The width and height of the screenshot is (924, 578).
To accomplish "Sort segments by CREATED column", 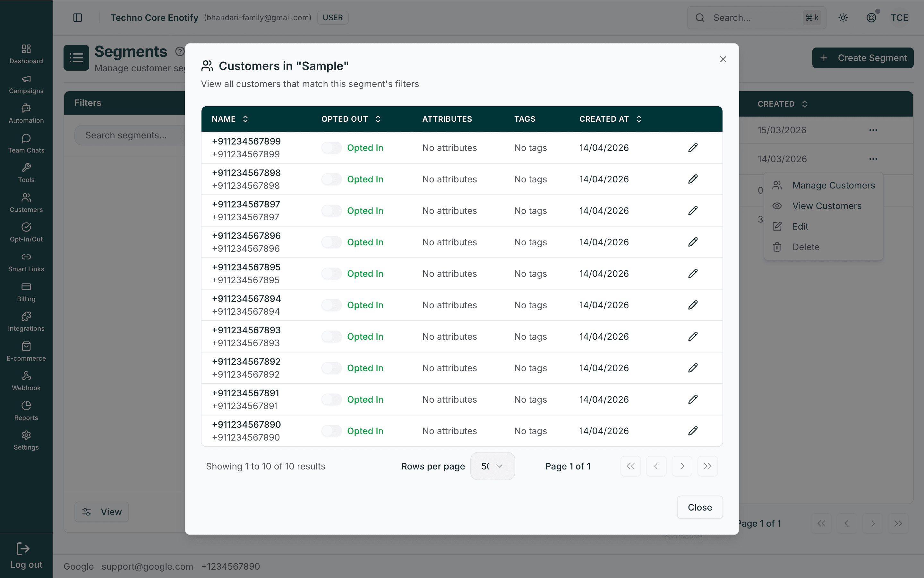I will point(782,104).
